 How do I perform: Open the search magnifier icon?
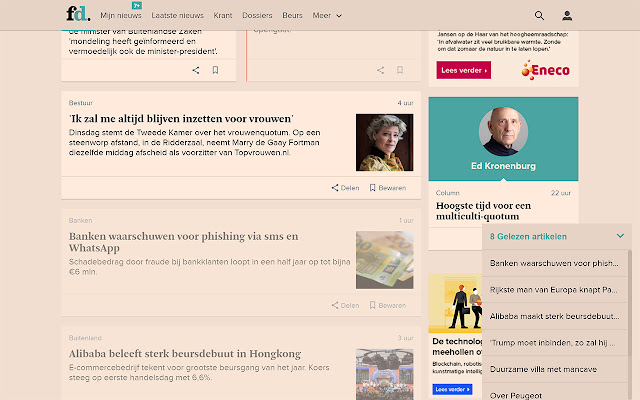point(539,16)
